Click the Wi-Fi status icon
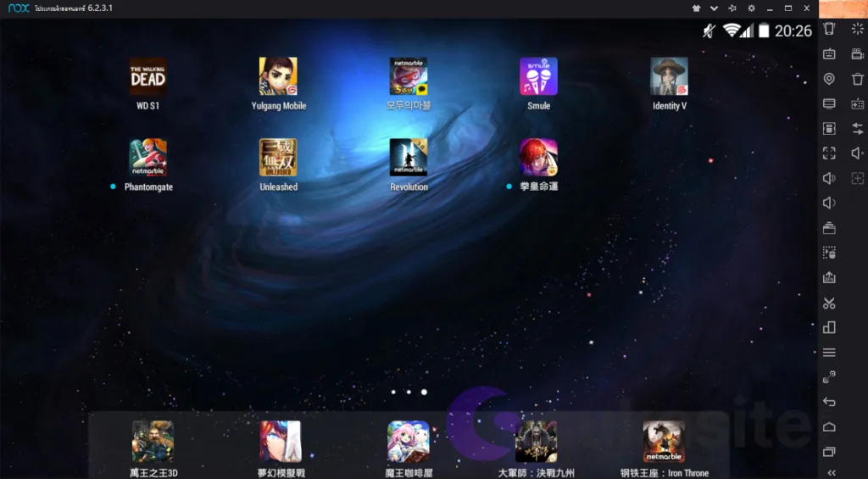Screen dimensions: 868x479 click(x=732, y=31)
